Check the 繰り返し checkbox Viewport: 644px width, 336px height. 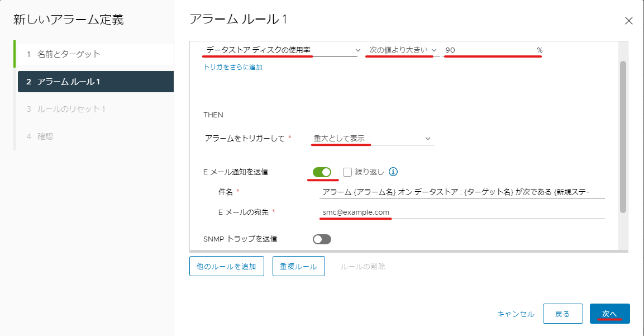point(347,172)
